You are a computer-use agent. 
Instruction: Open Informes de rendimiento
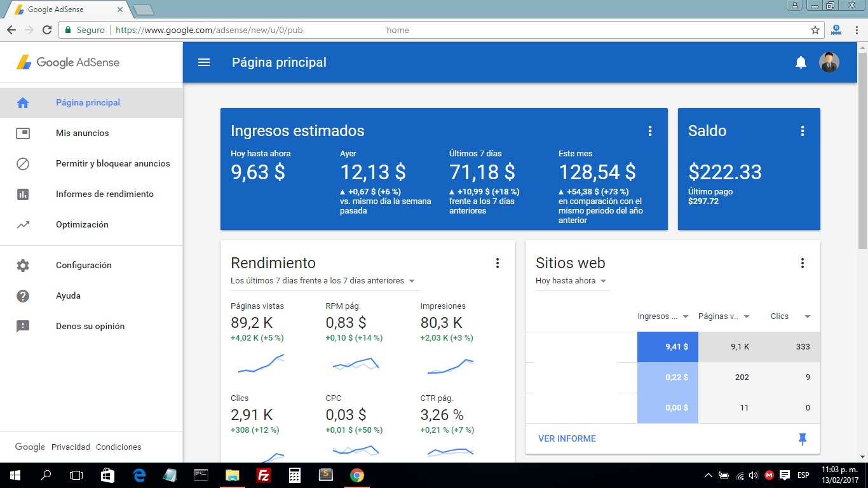pyautogui.click(x=91, y=194)
